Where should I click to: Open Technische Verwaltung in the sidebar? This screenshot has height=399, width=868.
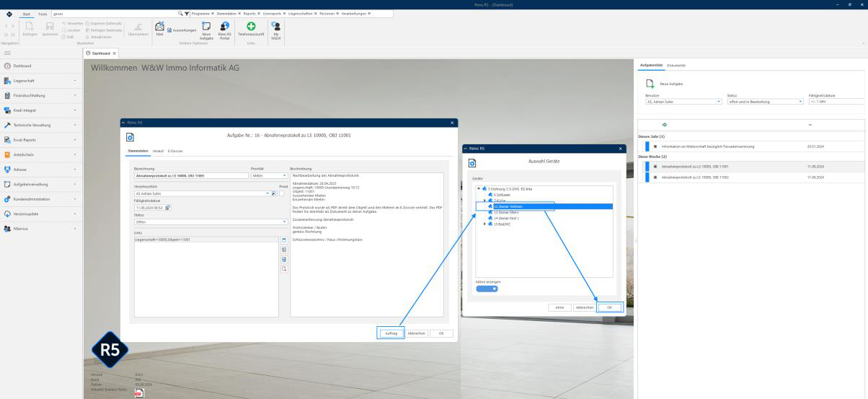(40, 125)
